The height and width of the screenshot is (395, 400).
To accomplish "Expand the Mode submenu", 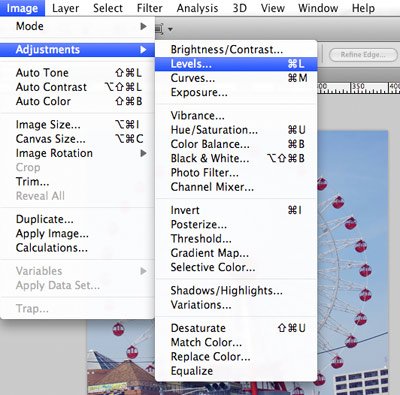I will click(x=77, y=26).
